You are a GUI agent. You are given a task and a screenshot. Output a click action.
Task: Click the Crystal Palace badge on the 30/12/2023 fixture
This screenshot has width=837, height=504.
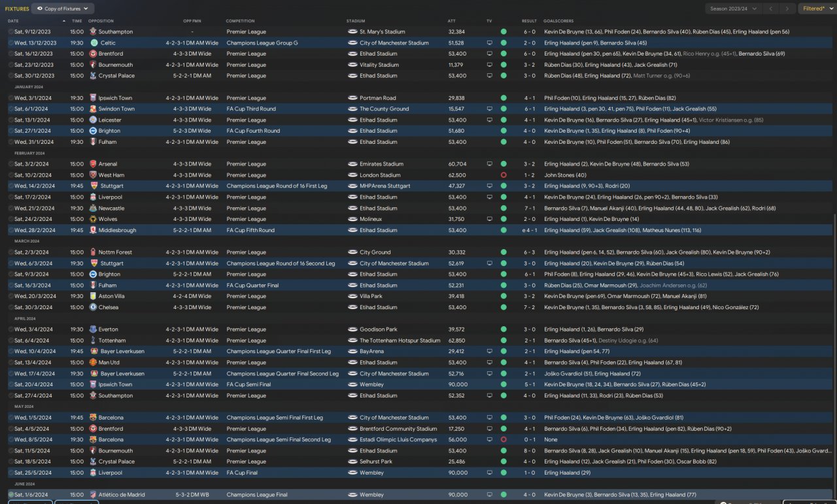94,76
